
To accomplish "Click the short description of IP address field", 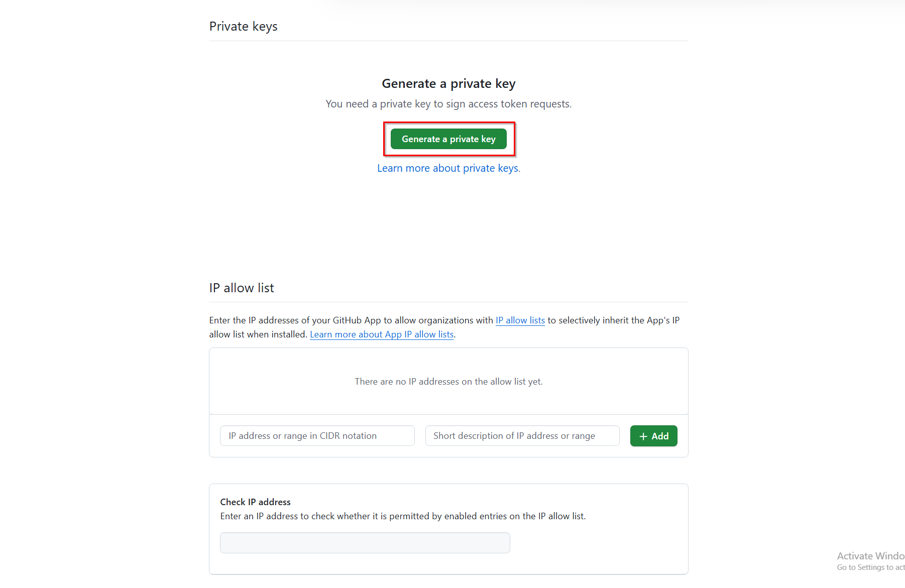I will [x=522, y=436].
